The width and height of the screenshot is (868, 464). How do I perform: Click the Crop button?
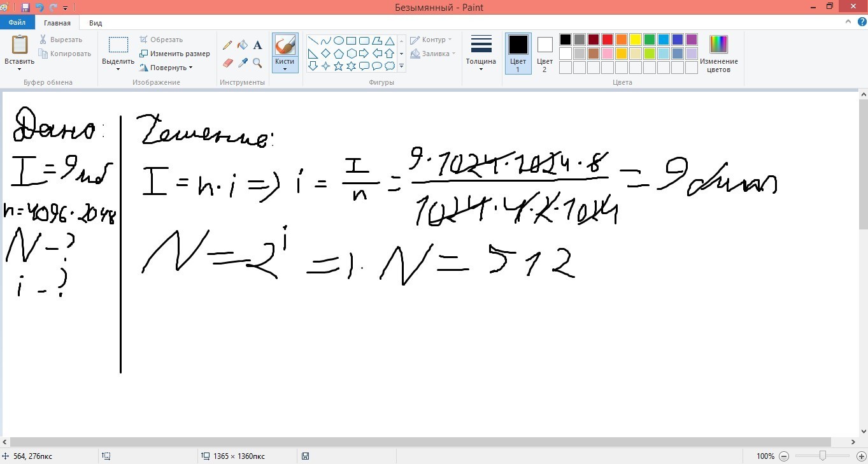161,40
